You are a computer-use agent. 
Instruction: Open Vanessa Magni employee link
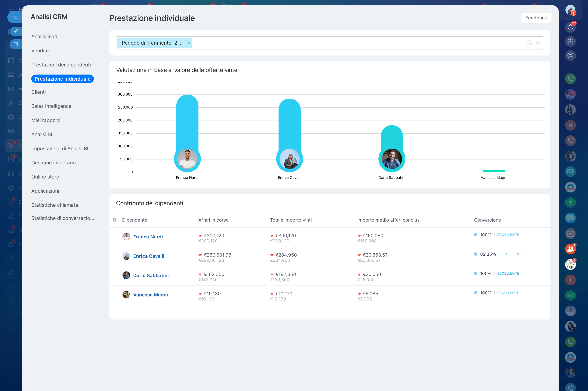[150, 295]
